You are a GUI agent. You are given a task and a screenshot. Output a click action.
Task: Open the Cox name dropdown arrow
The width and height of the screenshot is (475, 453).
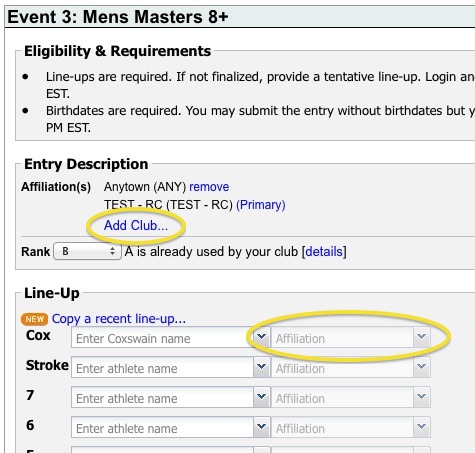click(261, 337)
